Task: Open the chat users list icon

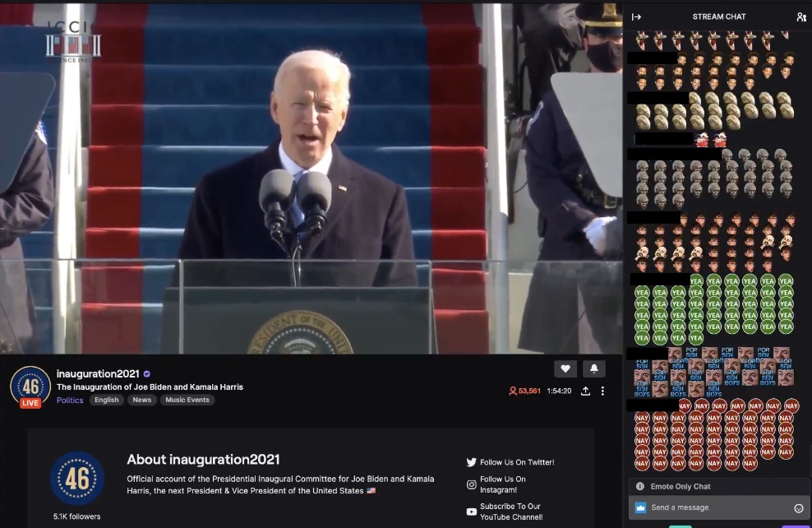Action: pyautogui.click(x=801, y=16)
